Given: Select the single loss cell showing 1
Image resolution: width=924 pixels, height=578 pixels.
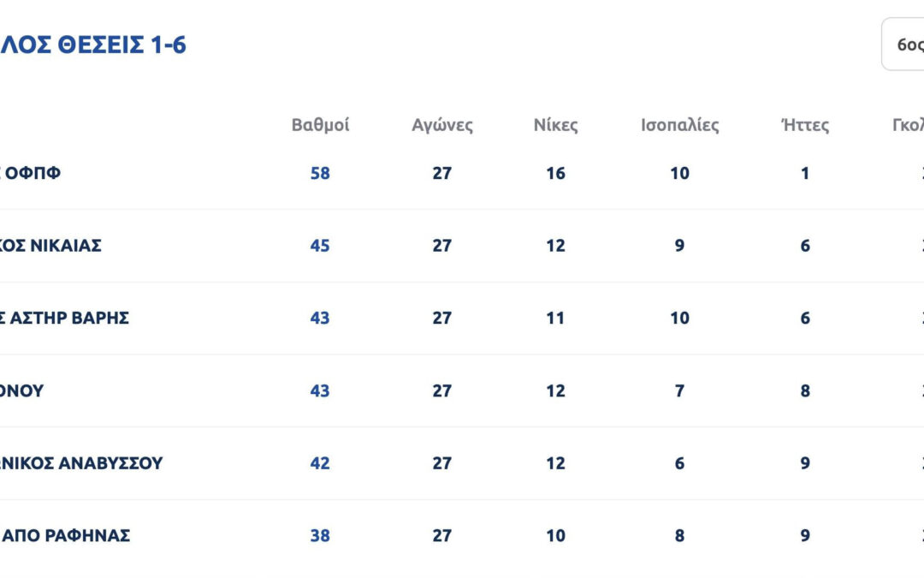Looking at the screenshot, I should [x=805, y=173].
